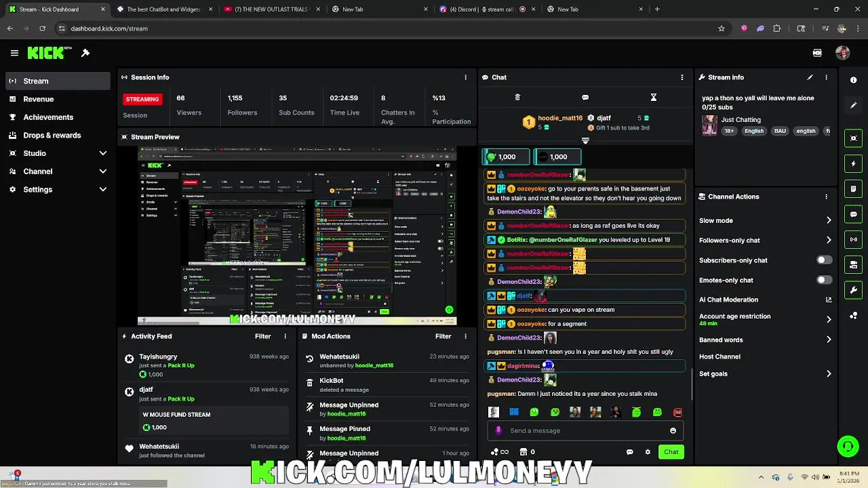
Task: Click hoodie_matt16 in the gift leaderboard
Action: point(560,118)
